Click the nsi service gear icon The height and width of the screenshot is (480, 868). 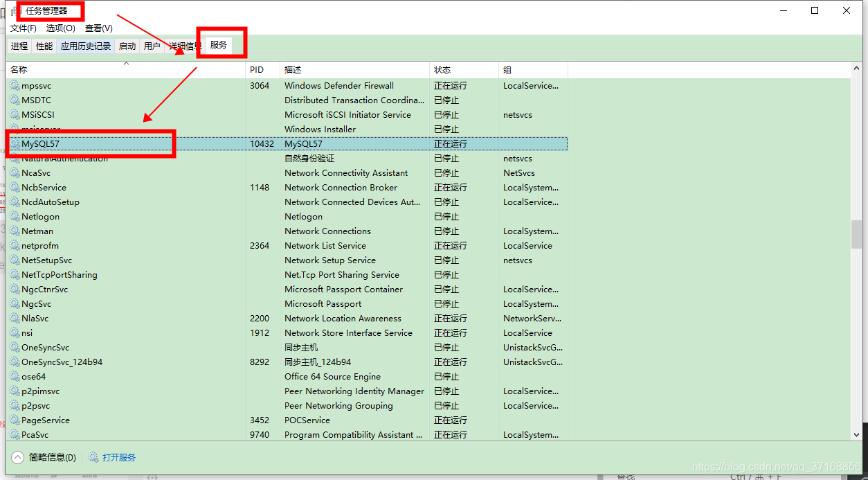(x=15, y=333)
